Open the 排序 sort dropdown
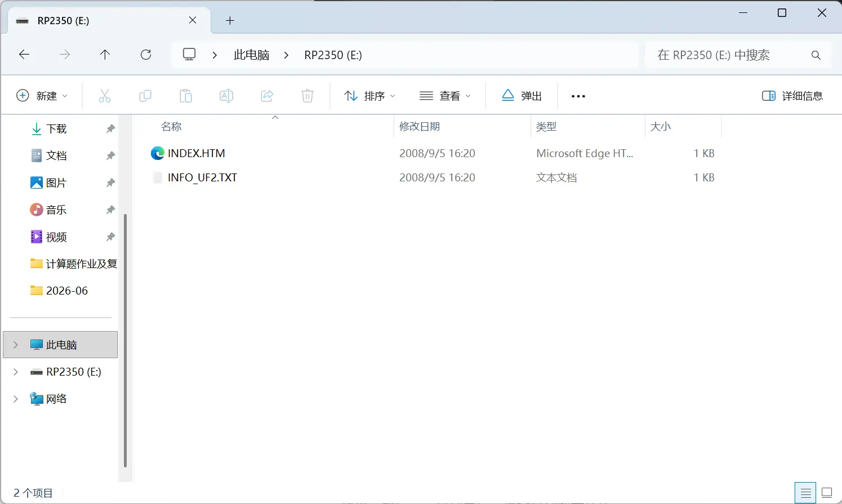The width and height of the screenshot is (842, 504). tap(370, 96)
